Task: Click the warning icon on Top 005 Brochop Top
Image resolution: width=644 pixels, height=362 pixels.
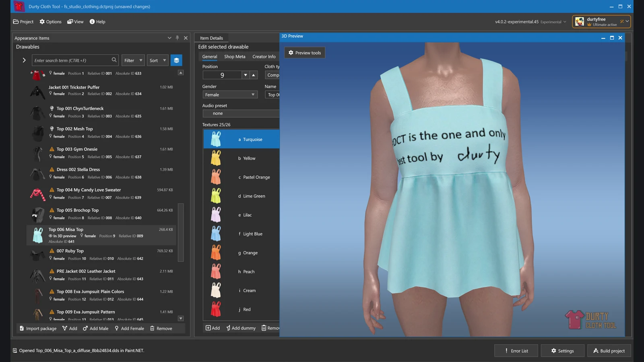Action: point(52,210)
